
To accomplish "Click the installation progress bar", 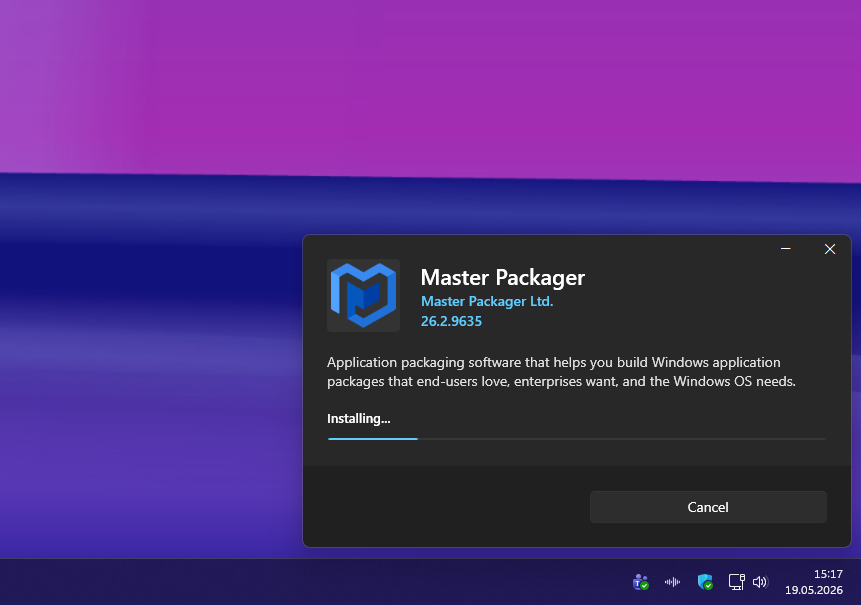I will tap(577, 439).
